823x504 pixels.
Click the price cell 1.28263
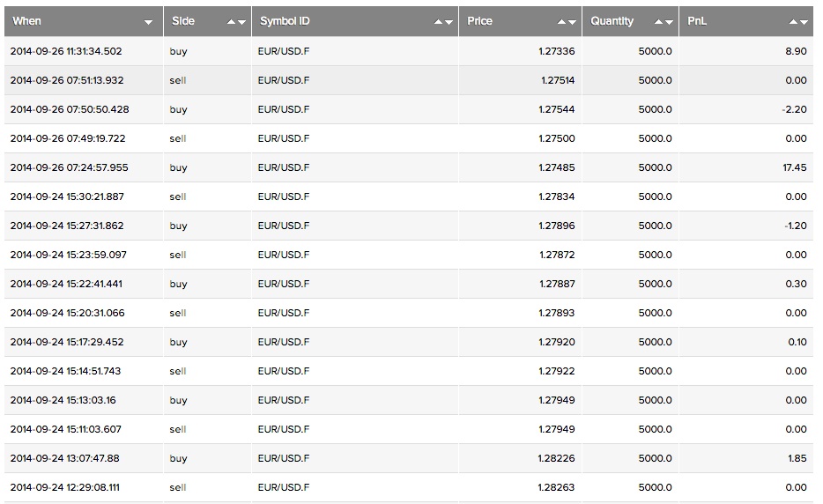556,487
